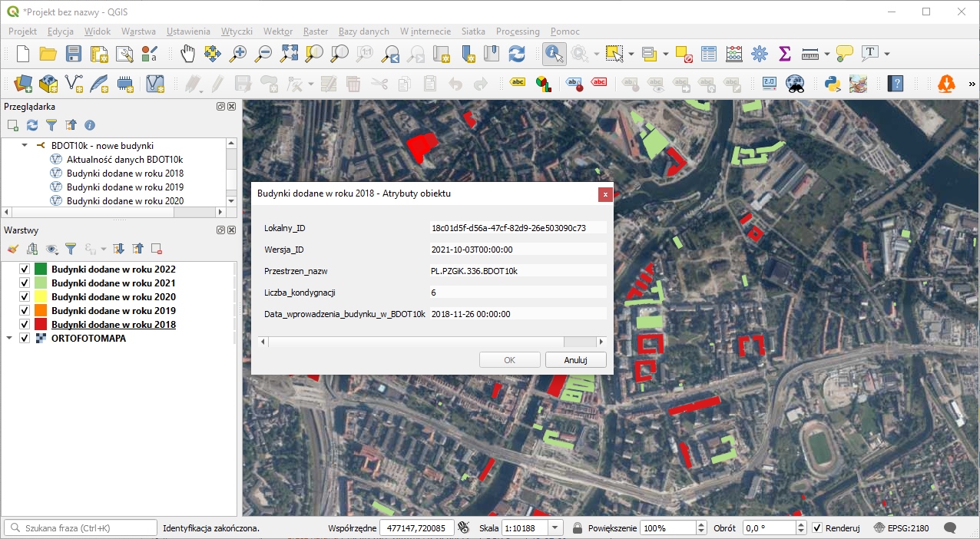
Task: Open the Wtyczki menu
Action: click(237, 31)
